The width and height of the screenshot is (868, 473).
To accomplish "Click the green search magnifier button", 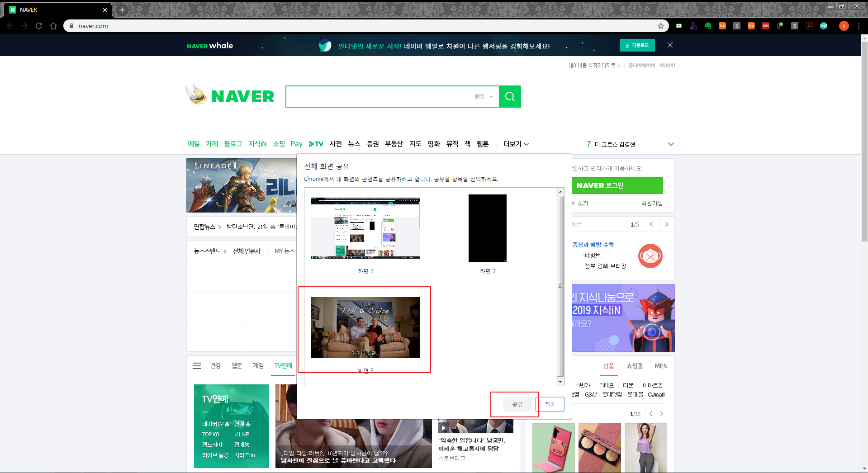I will 510,96.
